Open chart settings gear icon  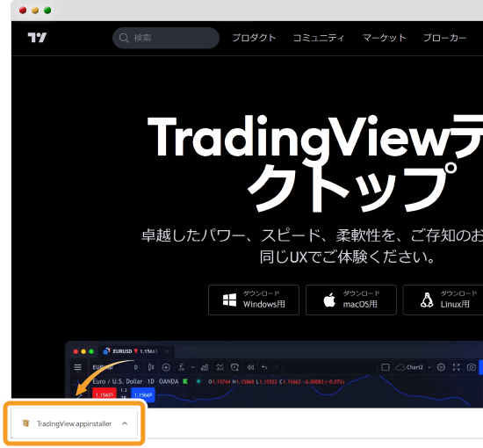pos(441,367)
